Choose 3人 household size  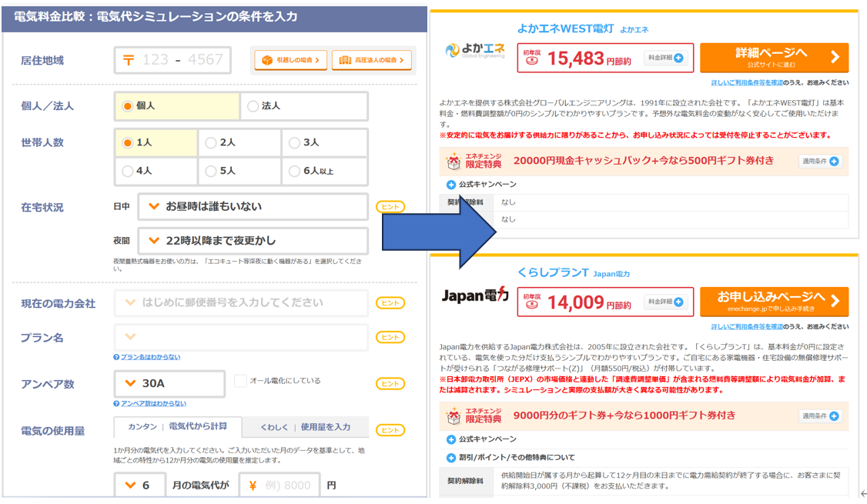(294, 142)
